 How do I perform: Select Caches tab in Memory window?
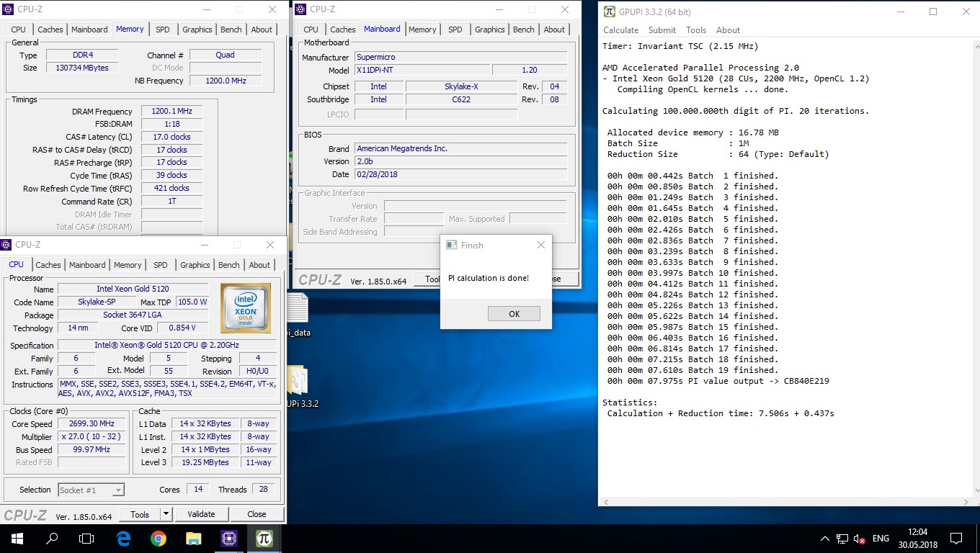tap(50, 30)
